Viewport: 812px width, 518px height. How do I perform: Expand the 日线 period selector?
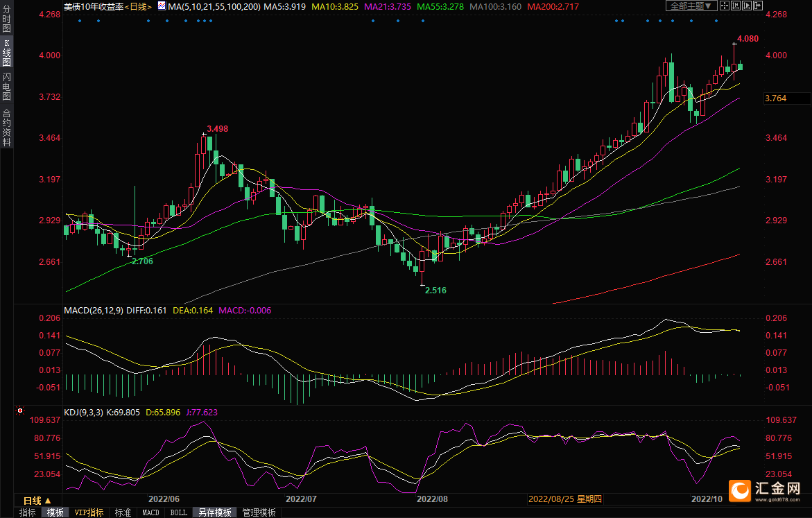[37, 501]
